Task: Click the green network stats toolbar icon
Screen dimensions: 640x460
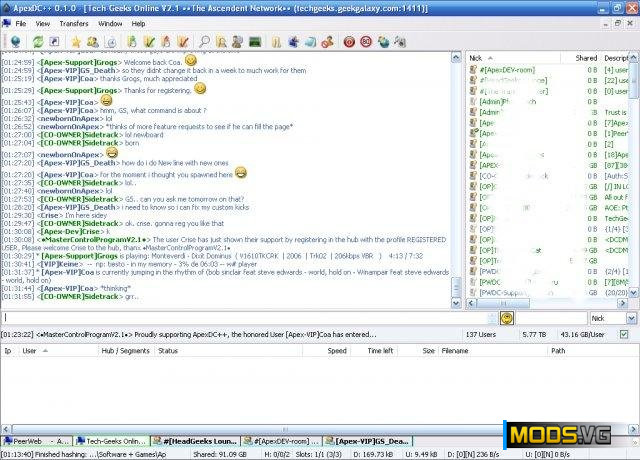Action: pos(256,42)
